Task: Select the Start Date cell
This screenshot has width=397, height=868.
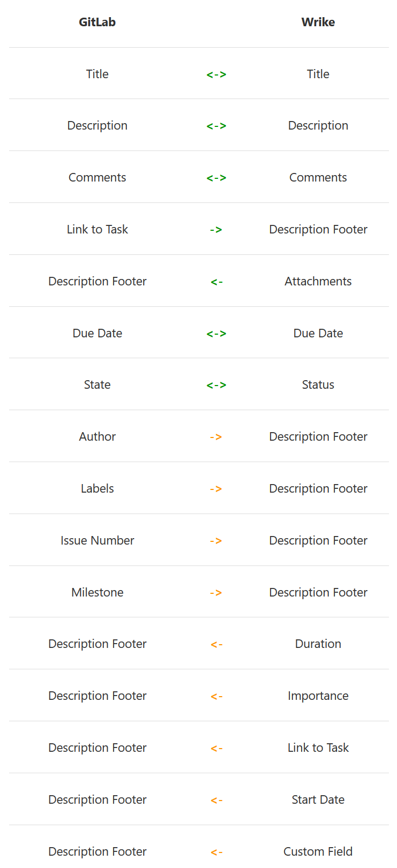Action: 318,799
